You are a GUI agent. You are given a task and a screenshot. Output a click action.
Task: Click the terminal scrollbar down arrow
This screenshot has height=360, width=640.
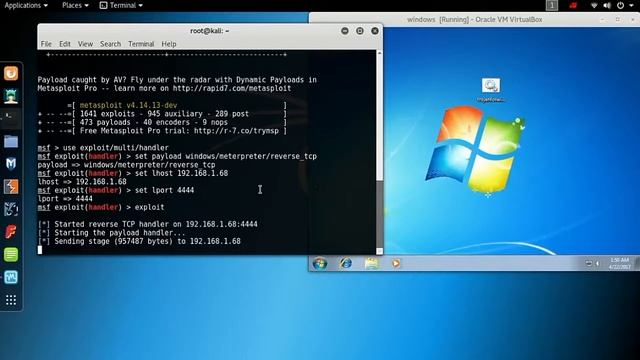pyautogui.click(x=379, y=251)
